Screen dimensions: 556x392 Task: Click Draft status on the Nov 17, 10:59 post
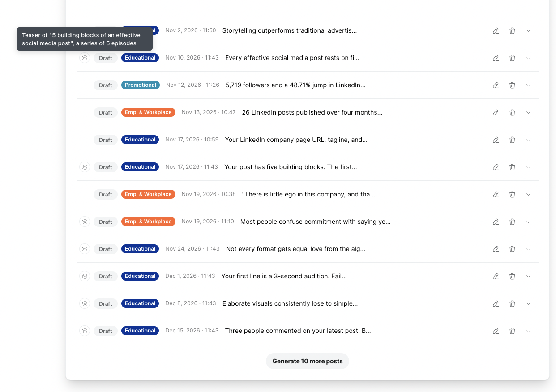click(106, 140)
